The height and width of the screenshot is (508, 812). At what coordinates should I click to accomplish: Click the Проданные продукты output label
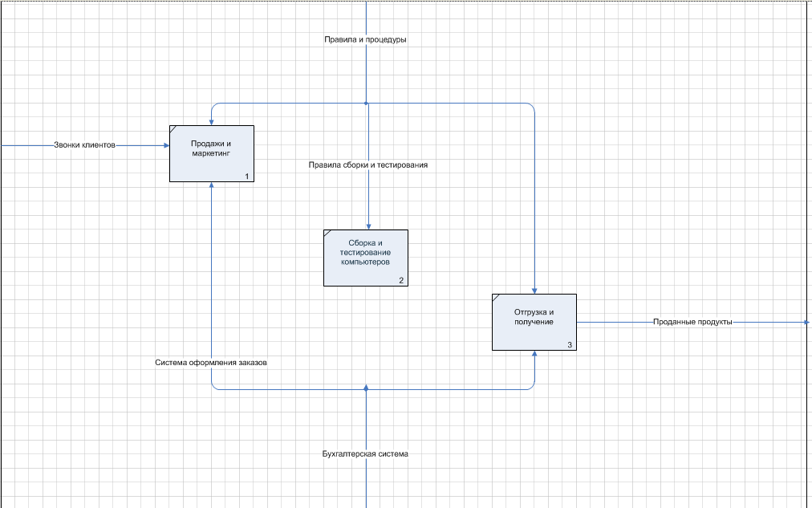point(692,322)
